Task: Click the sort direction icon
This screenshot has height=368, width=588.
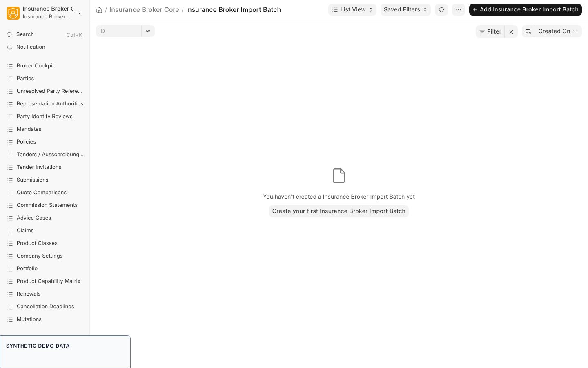Action: pos(528,31)
